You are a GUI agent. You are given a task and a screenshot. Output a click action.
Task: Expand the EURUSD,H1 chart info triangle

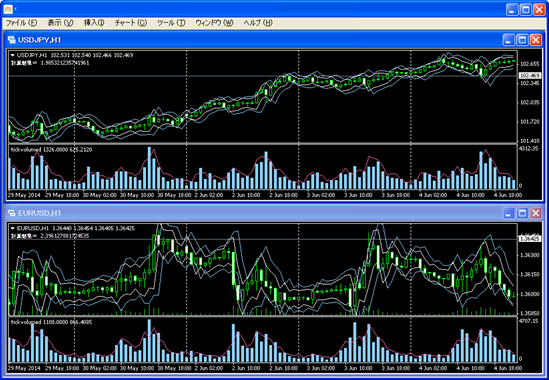pos(13,228)
